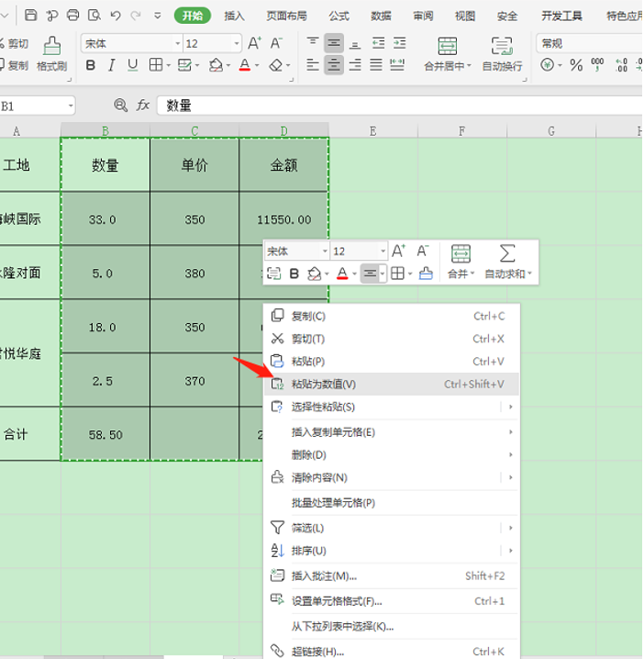Open the ribbon borders dropdown arrow
Screen dimensions: 644x659
tap(169, 65)
